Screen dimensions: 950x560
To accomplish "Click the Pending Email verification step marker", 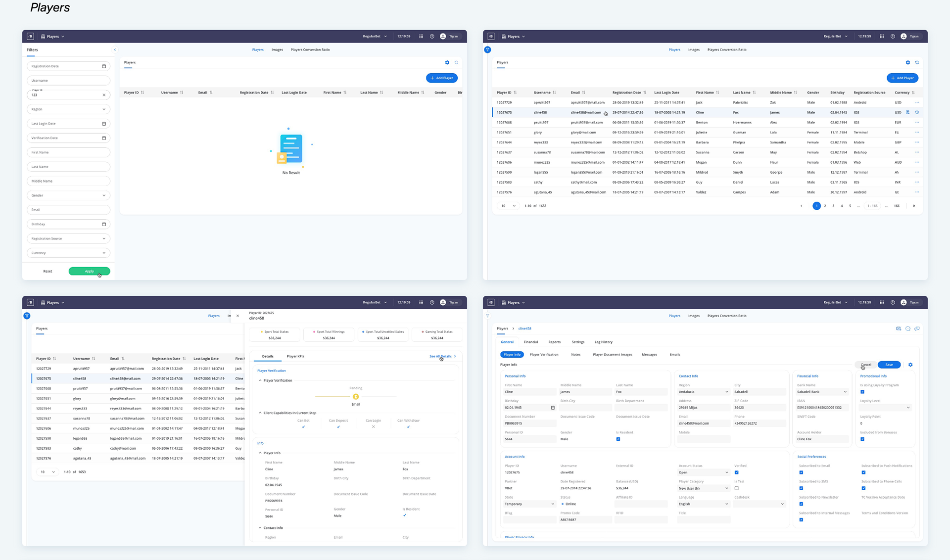I will click(x=356, y=397).
